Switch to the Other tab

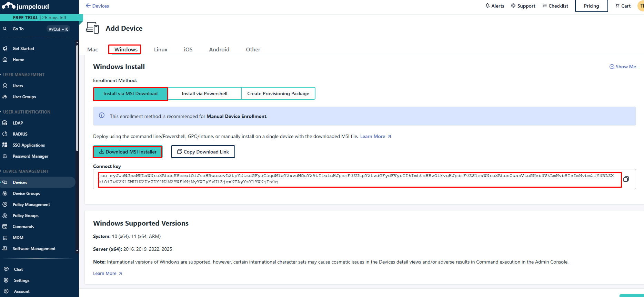click(x=253, y=50)
